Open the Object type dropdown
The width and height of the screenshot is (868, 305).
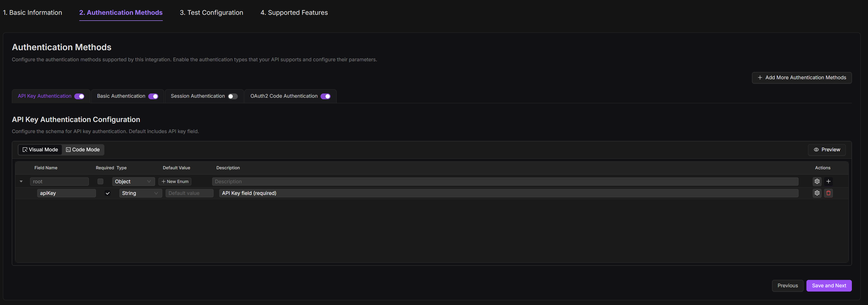[x=133, y=182]
